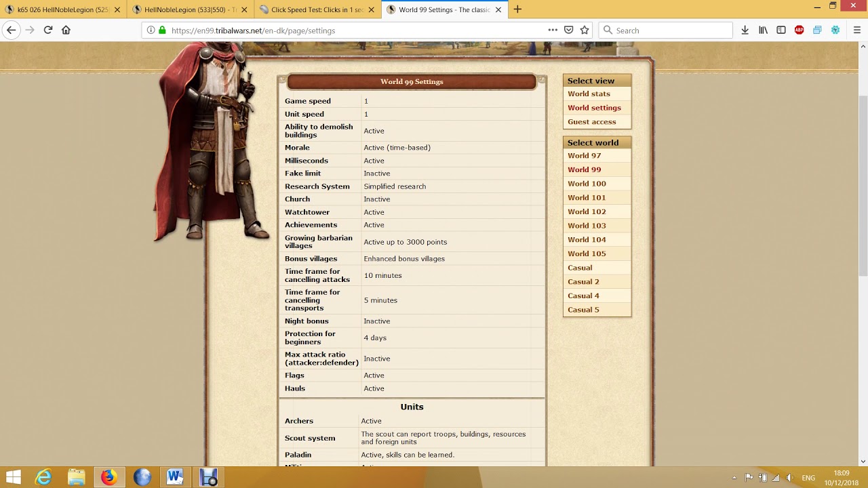
Task: Click the 'Active up to 3000 points' value
Action: 405,242
